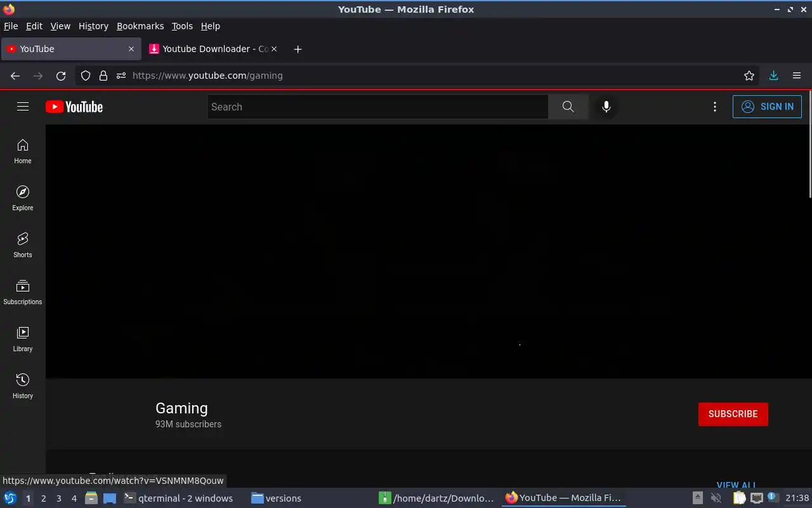Image resolution: width=812 pixels, height=508 pixels.
Task: Click the 93M subscribers text
Action: click(188, 424)
